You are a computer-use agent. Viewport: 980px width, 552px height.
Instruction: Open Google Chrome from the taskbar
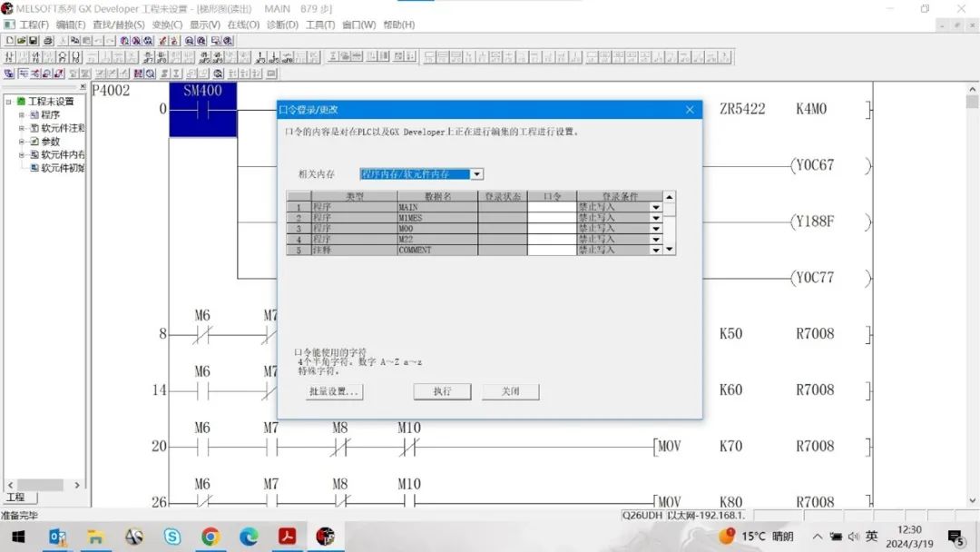[211, 537]
